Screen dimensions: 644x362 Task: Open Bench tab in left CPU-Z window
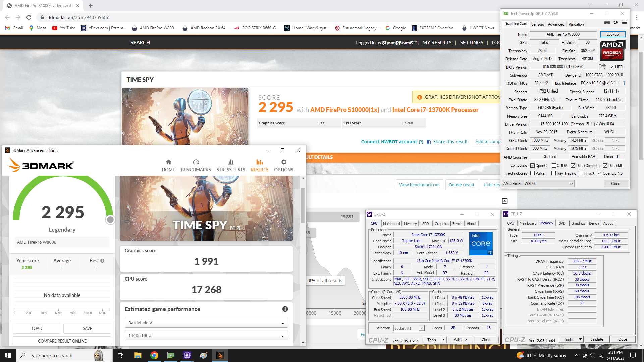457,224
